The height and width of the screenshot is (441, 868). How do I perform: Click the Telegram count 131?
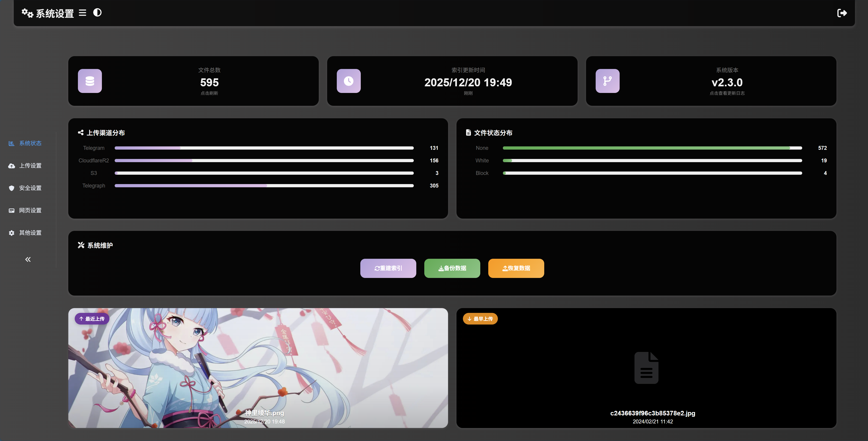tap(434, 148)
